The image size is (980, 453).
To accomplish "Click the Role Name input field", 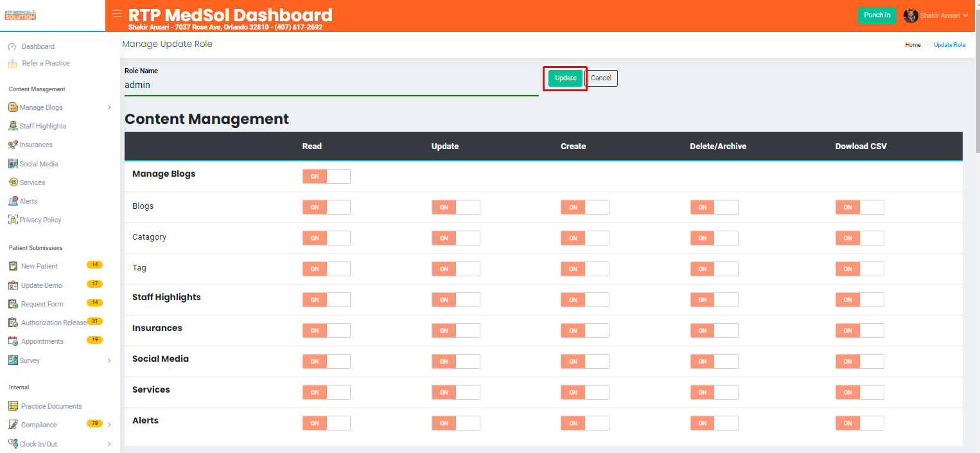I will pos(331,85).
